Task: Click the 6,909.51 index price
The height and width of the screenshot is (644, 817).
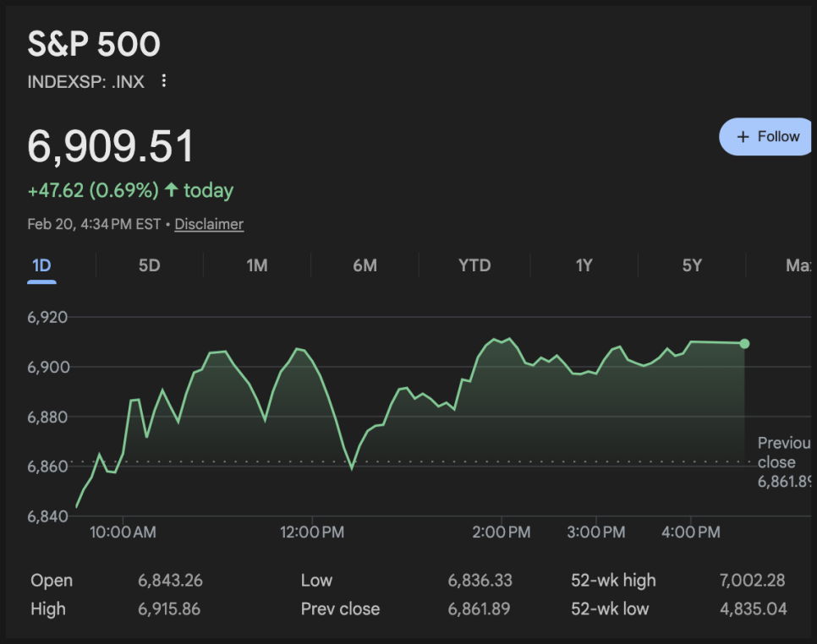Action: (x=111, y=146)
